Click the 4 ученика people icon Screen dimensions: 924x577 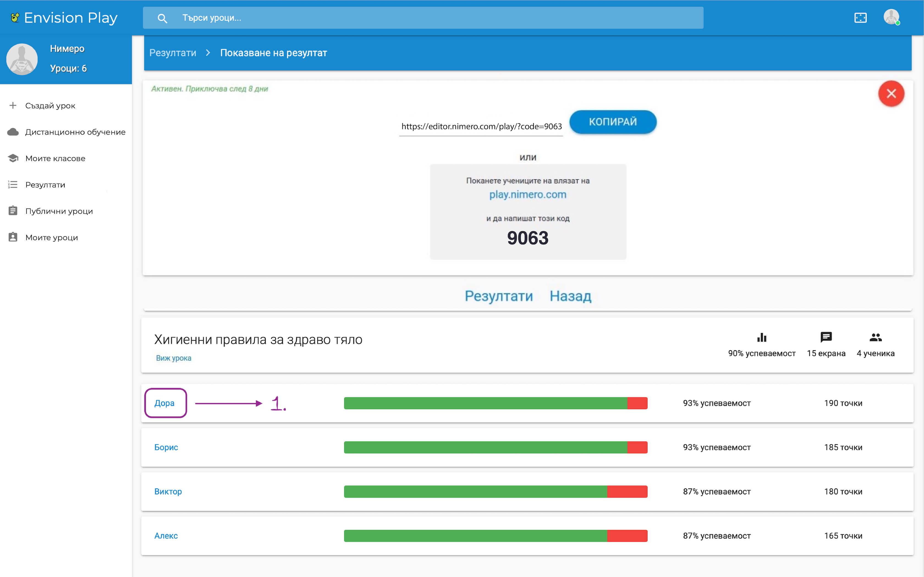(x=875, y=337)
